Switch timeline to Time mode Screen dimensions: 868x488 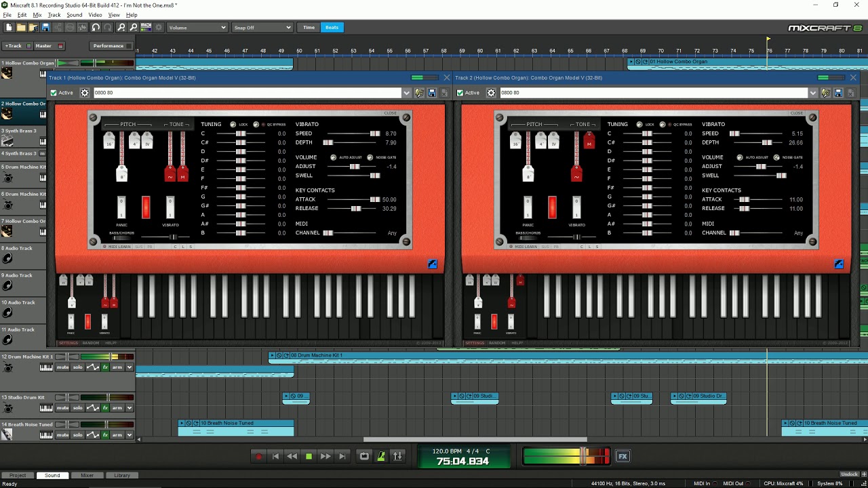309,28
